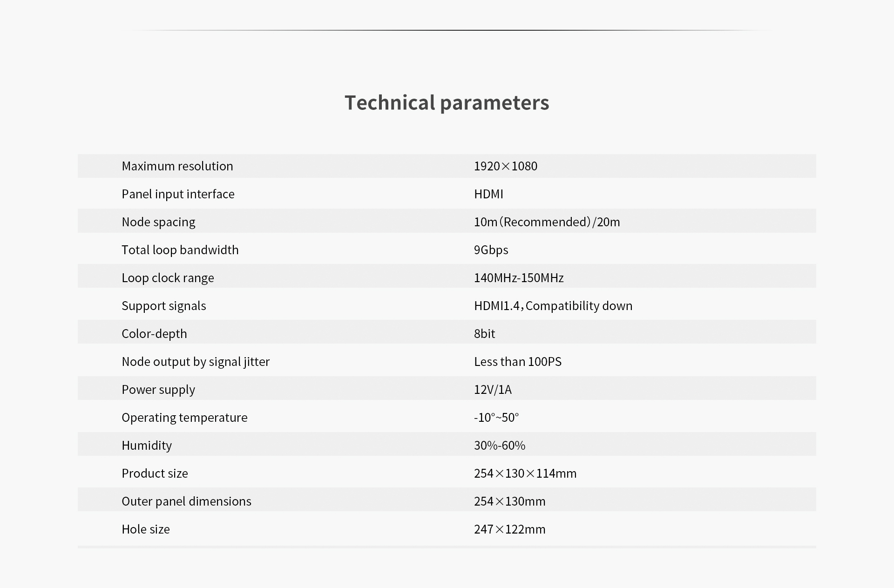Click the 30%-60% humidity value

500,446
